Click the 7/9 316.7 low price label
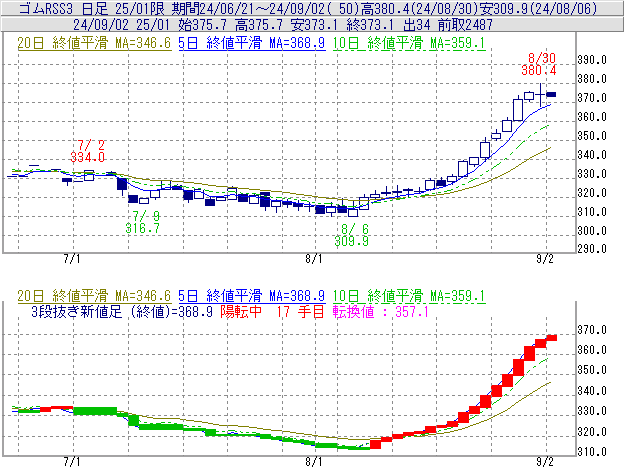The height and width of the screenshot is (475, 624). (142, 222)
